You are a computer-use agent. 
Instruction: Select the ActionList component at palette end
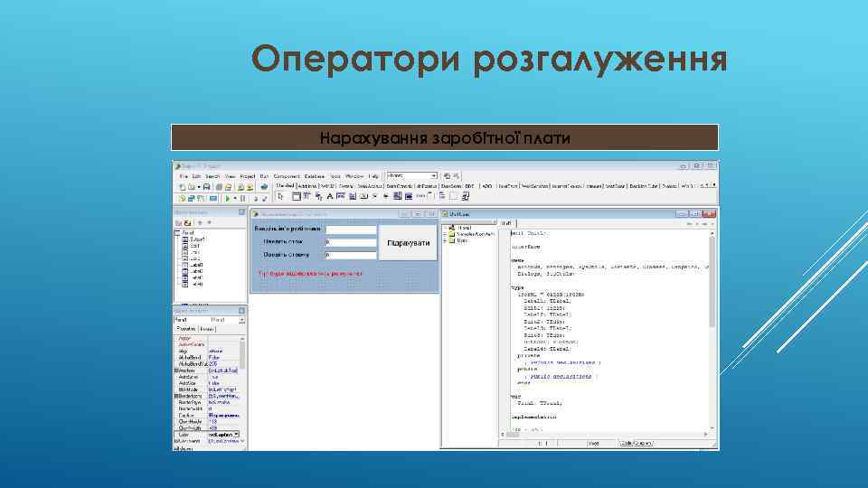465,196
